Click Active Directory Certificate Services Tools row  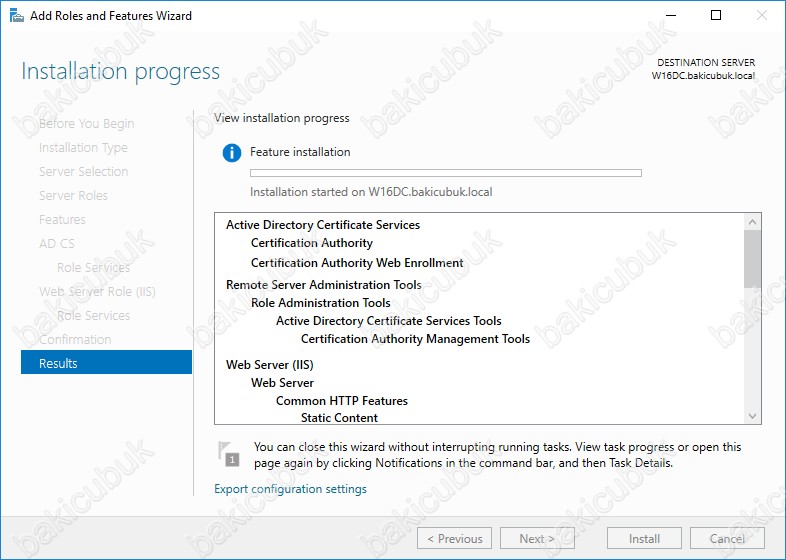(x=388, y=321)
